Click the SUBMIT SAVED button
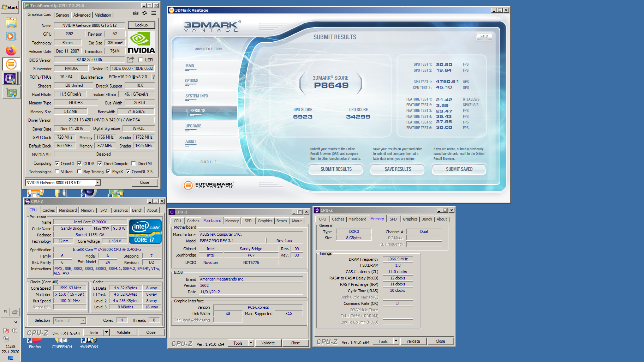This screenshot has height=362, width=644. click(459, 169)
